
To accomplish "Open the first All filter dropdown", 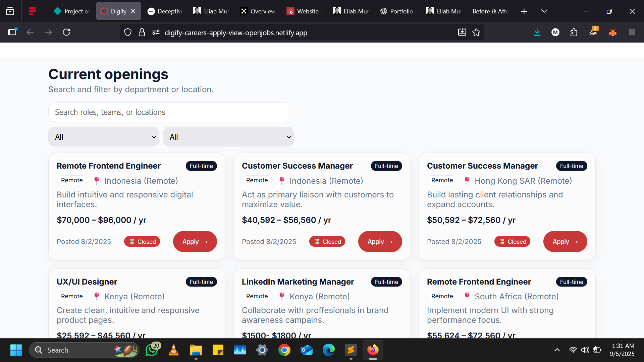I will tap(104, 137).
